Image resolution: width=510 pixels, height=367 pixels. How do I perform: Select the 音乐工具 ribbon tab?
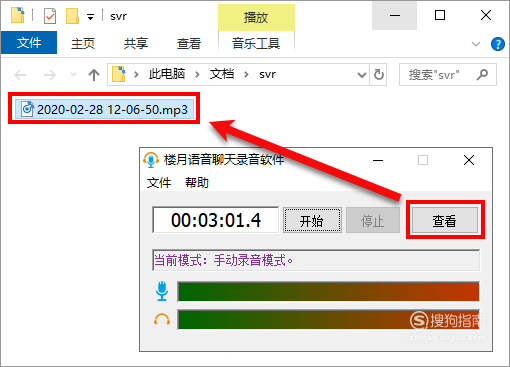click(256, 43)
